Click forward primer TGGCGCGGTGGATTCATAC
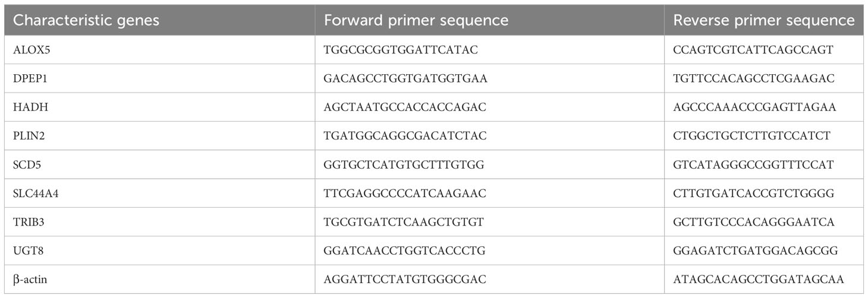 [401, 50]
